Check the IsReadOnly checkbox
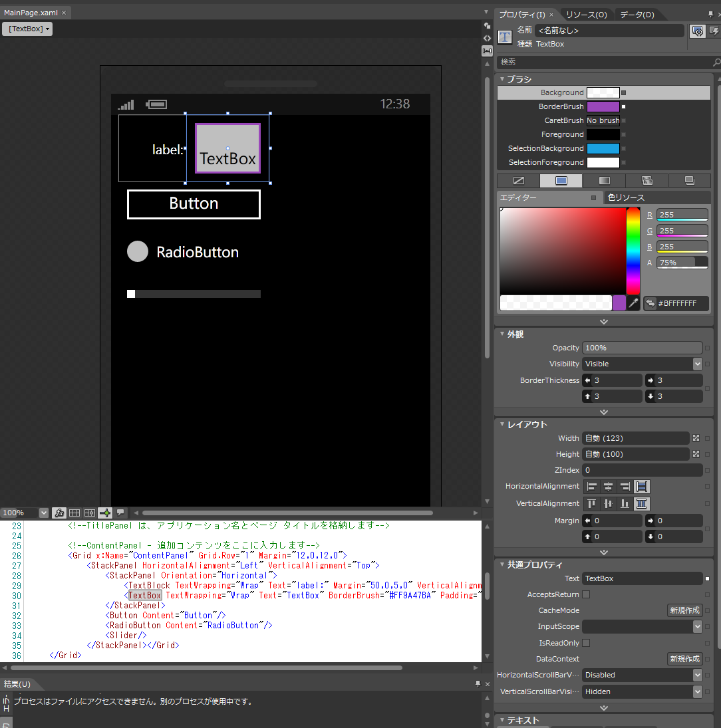Image resolution: width=721 pixels, height=728 pixels. tap(586, 643)
